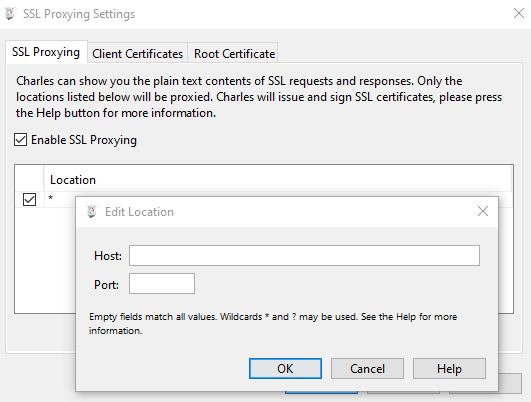The height and width of the screenshot is (402, 531).
Task: Open the Root Certificate tab
Action: (234, 54)
